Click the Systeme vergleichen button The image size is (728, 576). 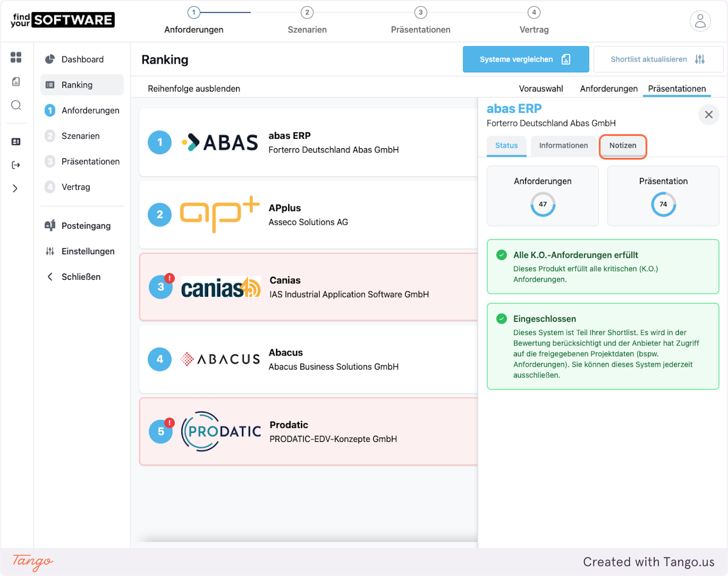(x=525, y=59)
